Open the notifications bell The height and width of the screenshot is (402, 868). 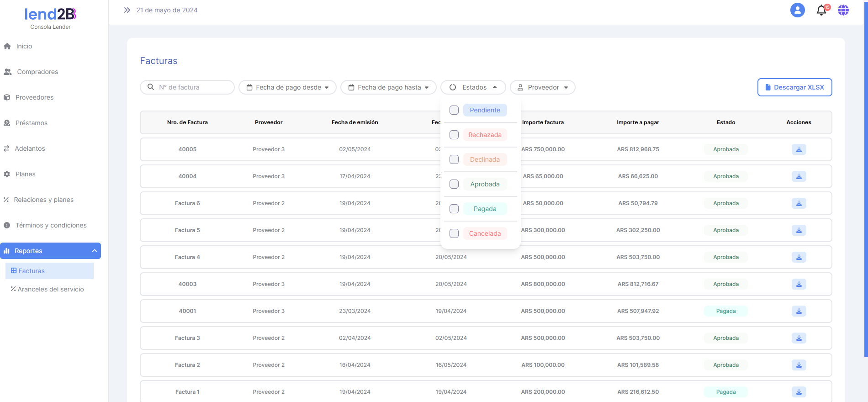[821, 10]
